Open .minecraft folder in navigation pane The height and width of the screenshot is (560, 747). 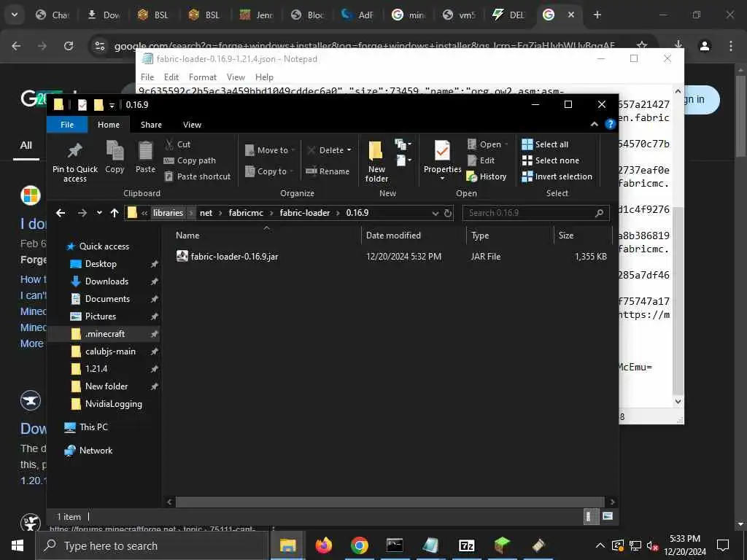coord(105,334)
